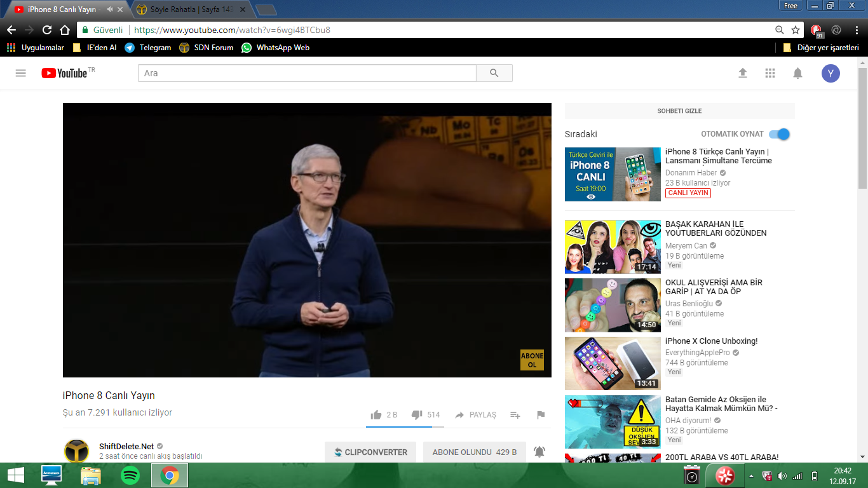Open iPhone 8 Türkçe Canlı Yayın video title
Screen dimensions: 868x488
(719, 156)
